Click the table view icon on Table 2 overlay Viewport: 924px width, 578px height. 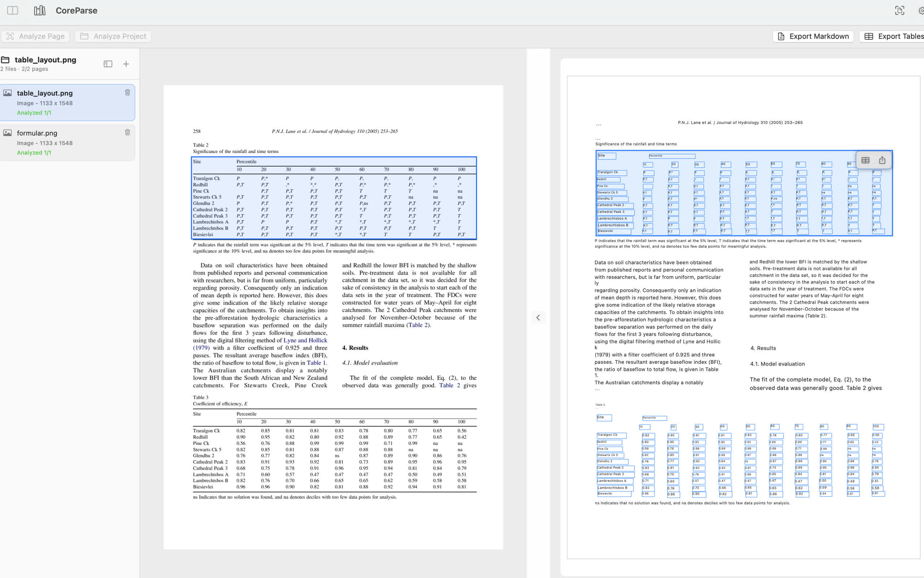[x=866, y=160]
